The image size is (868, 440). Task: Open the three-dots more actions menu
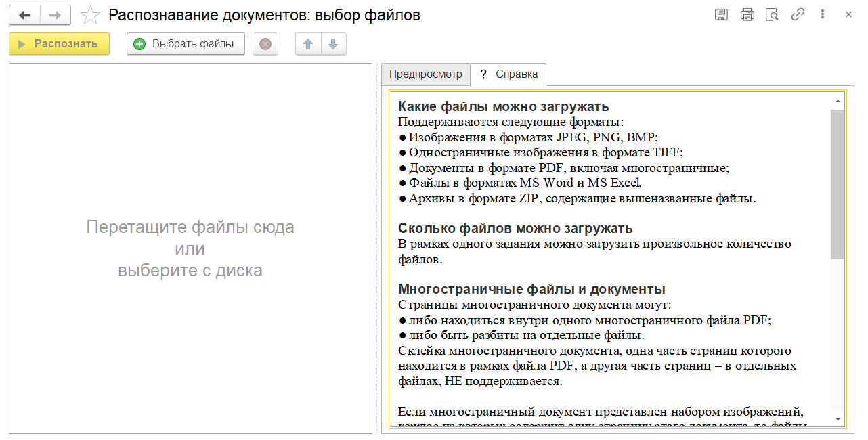click(823, 15)
